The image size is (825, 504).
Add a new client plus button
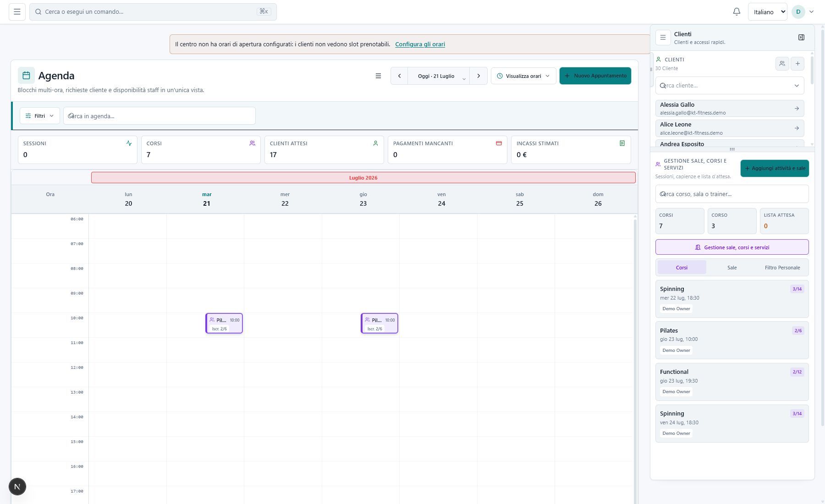[797, 64]
